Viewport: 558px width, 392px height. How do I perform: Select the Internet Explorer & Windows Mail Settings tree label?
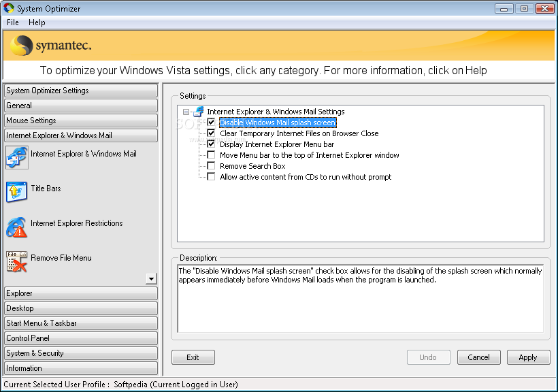pos(276,112)
